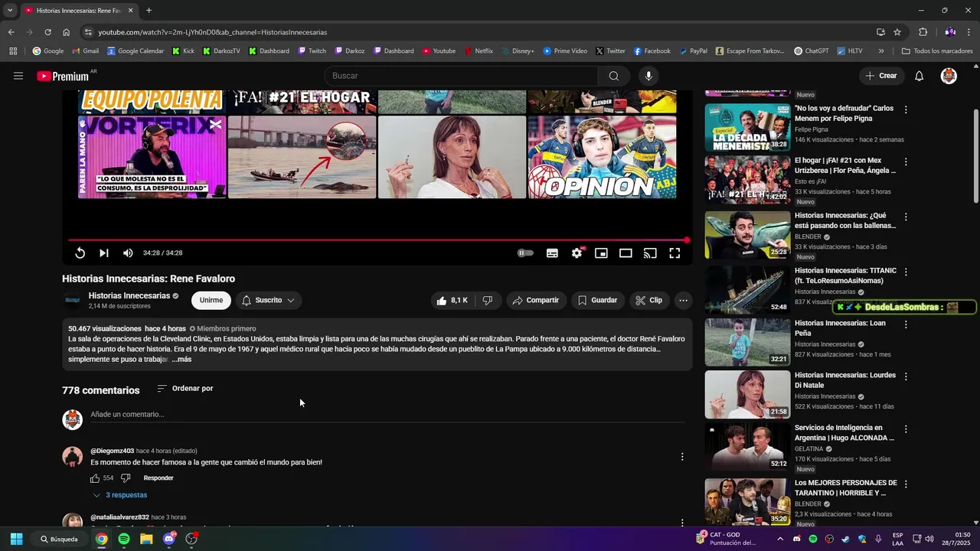Open more actions beside the Clip button
This screenshot has width=980, height=551.
pos(683,301)
